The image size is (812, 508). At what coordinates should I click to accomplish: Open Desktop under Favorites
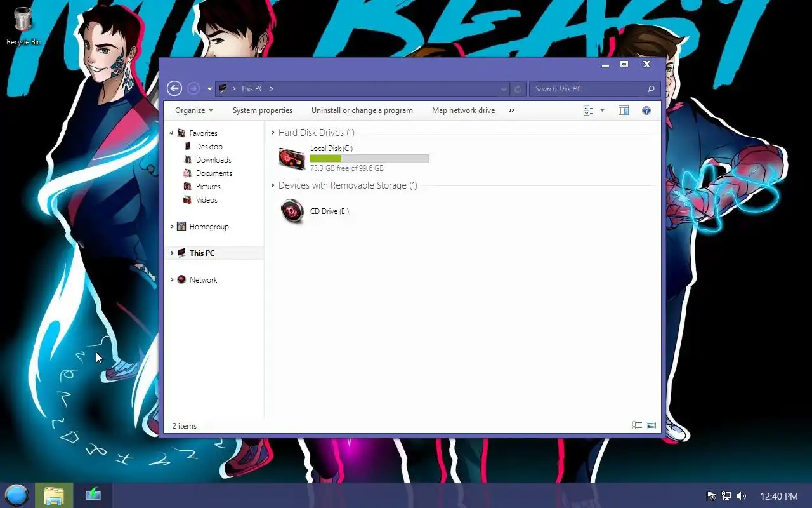(209, 147)
